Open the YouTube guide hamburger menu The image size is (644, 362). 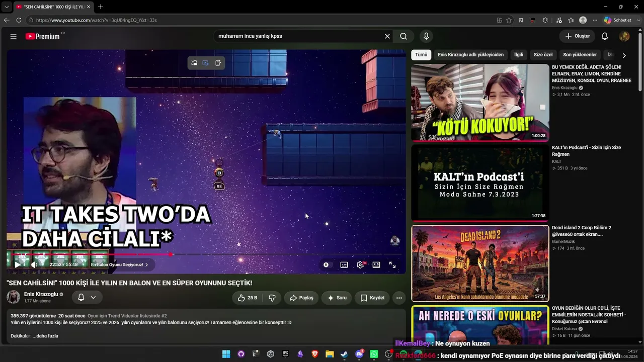point(14,36)
